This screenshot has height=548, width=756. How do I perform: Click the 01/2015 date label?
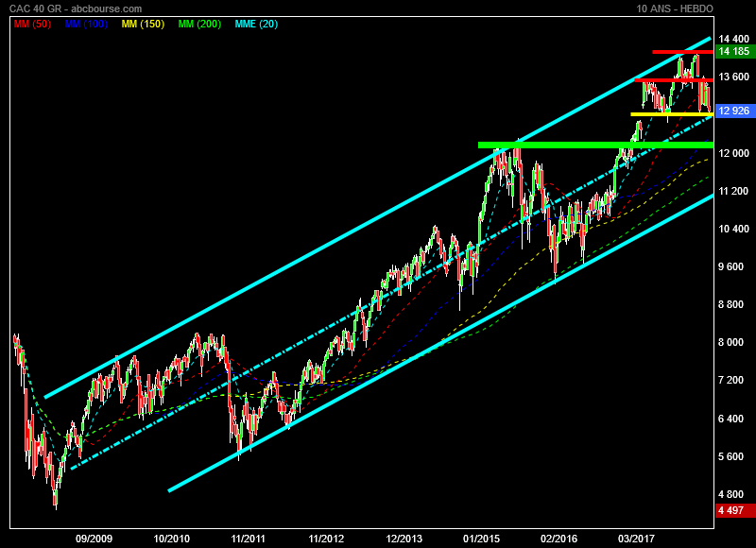(x=481, y=539)
